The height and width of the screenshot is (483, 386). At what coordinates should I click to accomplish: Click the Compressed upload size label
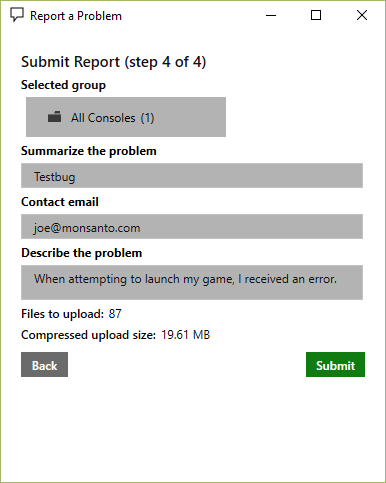point(88,335)
